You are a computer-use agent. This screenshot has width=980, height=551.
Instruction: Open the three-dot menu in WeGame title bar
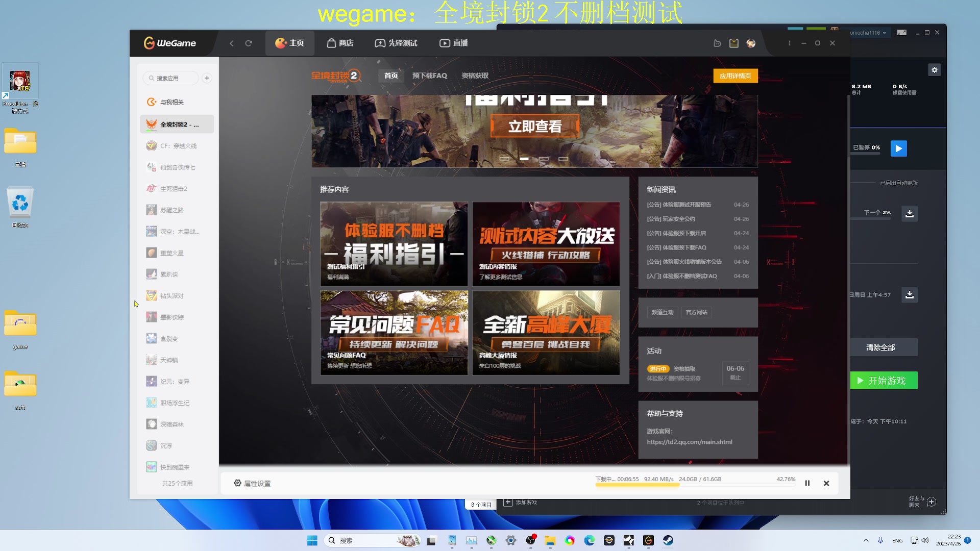point(790,43)
